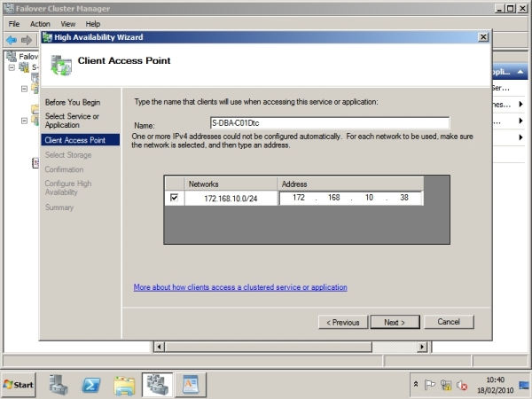532x399 pixels.
Task: Click the show desktop icon by clock
Action: 524,385
